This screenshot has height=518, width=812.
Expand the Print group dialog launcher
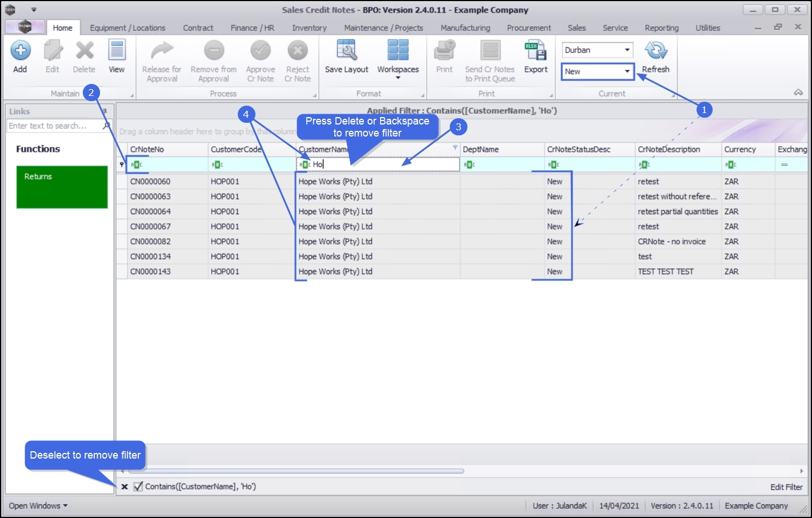click(x=551, y=95)
